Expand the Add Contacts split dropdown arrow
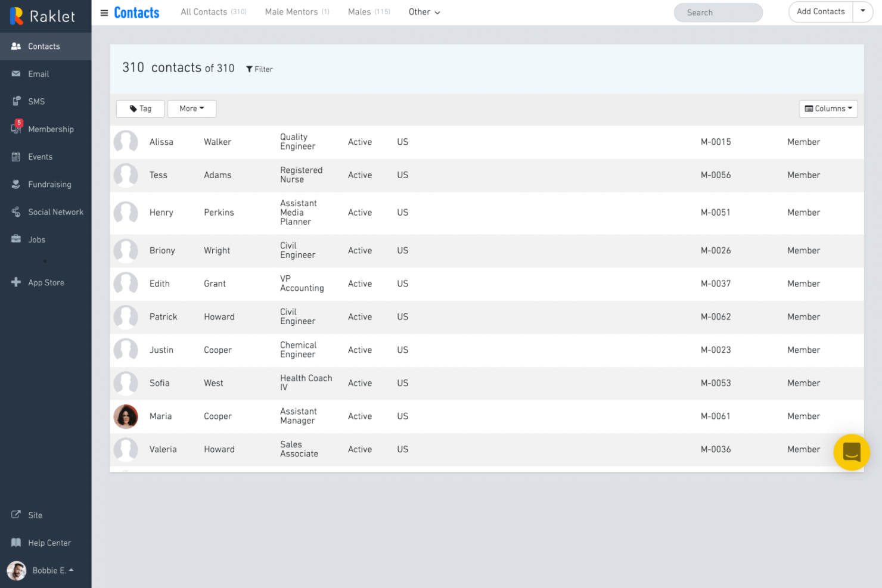 pyautogui.click(x=863, y=11)
